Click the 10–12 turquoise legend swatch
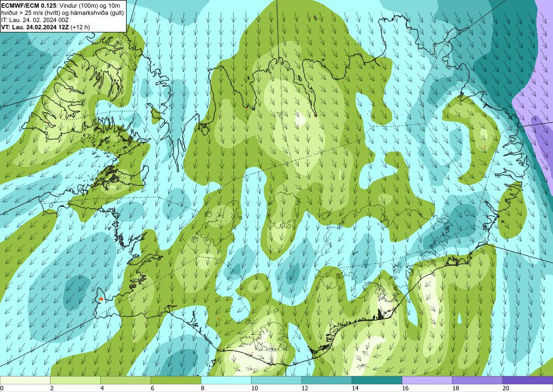This screenshot has width=553, height=392. [x=276, y=380]
